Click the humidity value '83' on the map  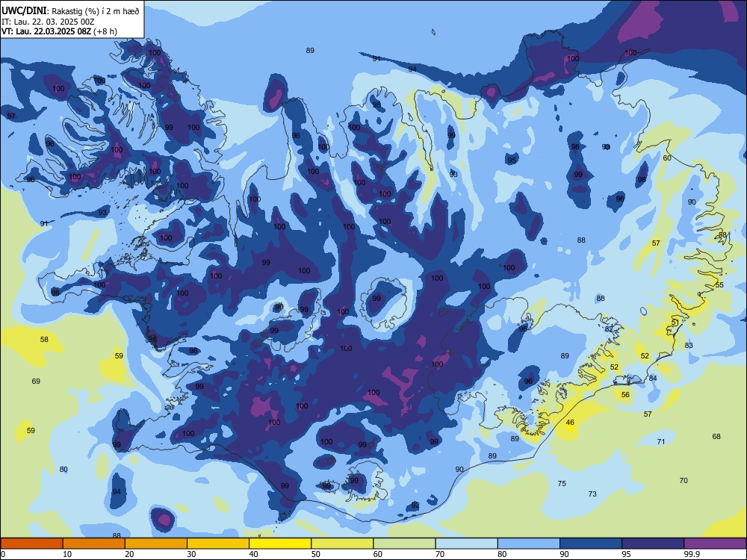tap(689, 345)
